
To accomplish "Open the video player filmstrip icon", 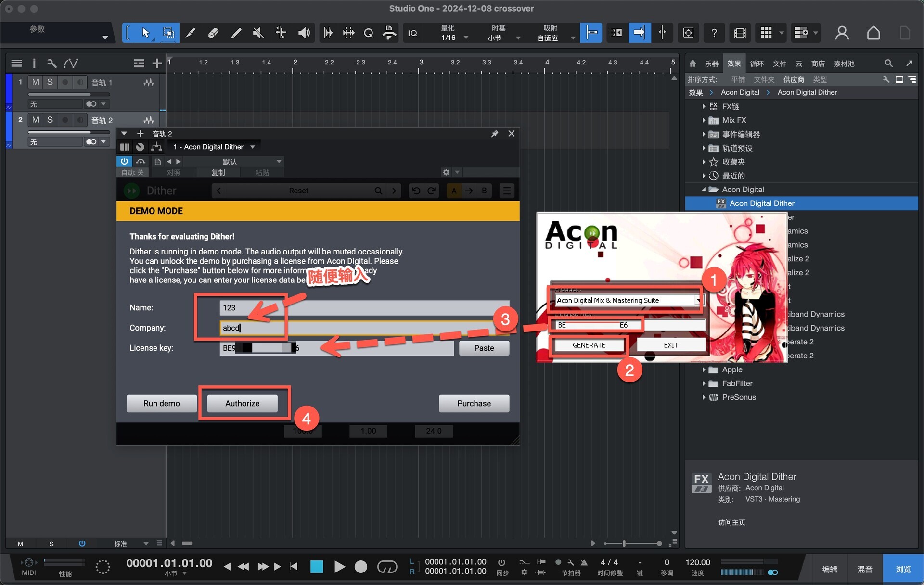I will click(x=740, y=33).
